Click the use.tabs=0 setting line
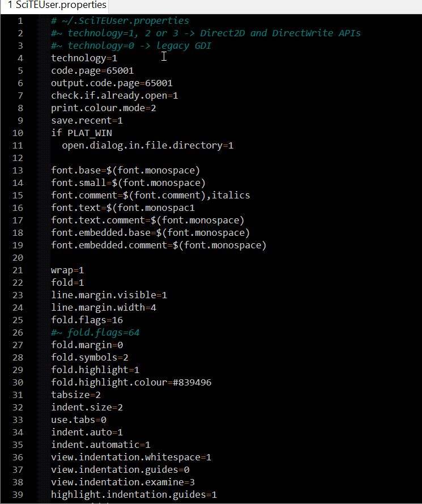Viewport: 422px width, 504px height. (79, 420)
